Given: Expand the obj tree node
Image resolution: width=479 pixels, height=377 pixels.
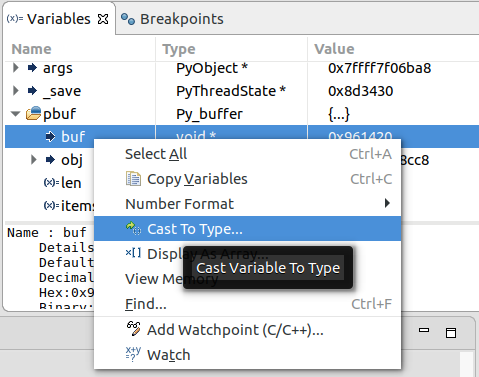Looking at the screenshot, I should 33,160.
